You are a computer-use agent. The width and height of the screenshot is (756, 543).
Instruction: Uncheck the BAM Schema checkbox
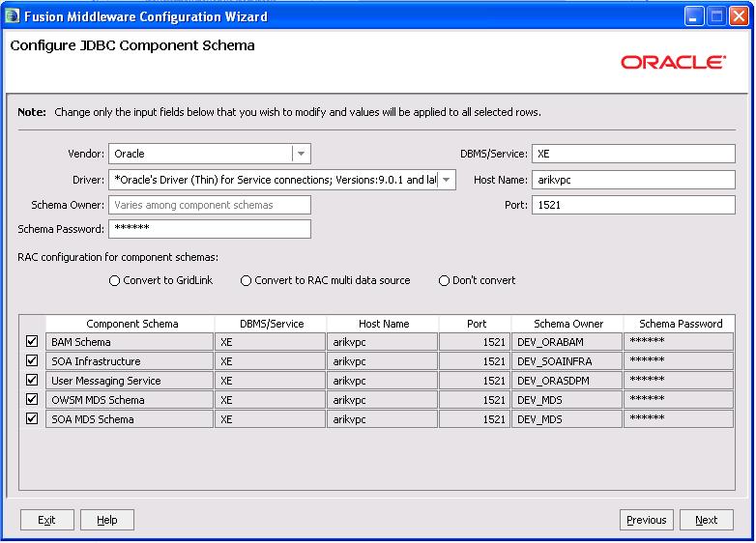(x=32, y=342)
